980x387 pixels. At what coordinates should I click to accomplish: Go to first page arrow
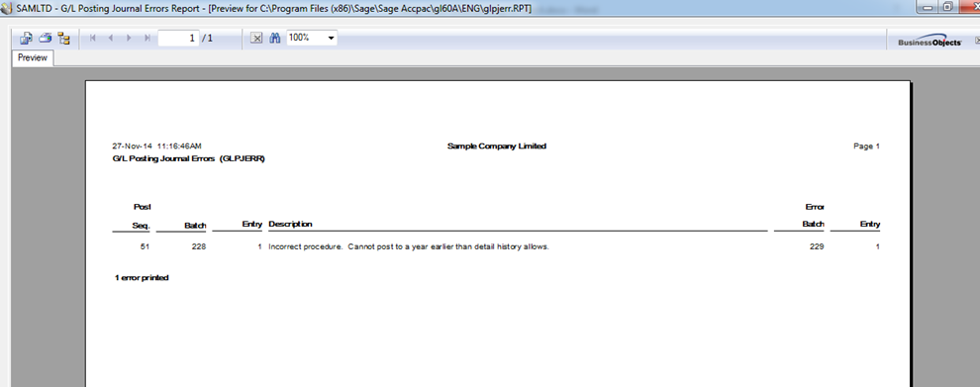point(93,39)
